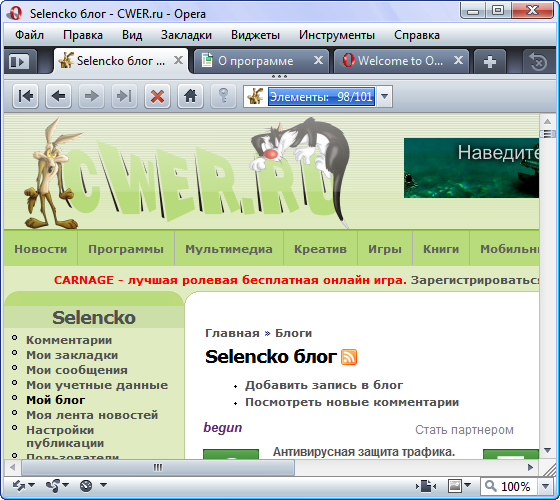Image resolution: width=560 pixels, height=500 pixels.
Task: Open the closed tabs trash icon
Action: pos(538,62)
